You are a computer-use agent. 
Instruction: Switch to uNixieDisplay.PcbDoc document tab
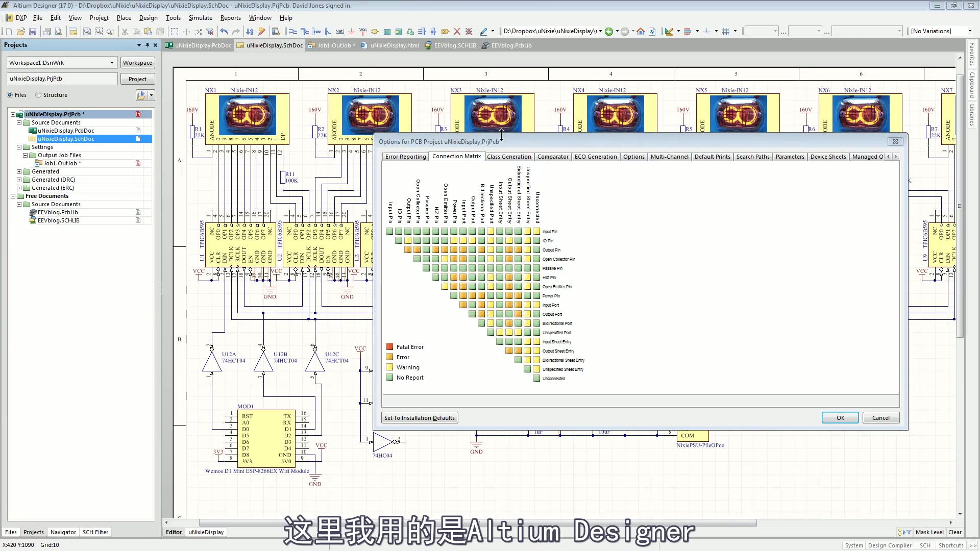click(x=199, y=45)
